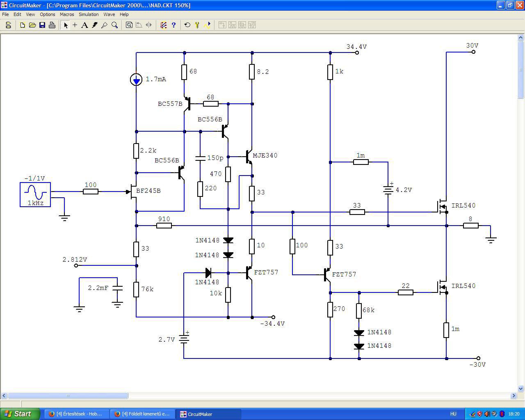Click the 76k resistor label
The image size is (525, 420).
147,289
